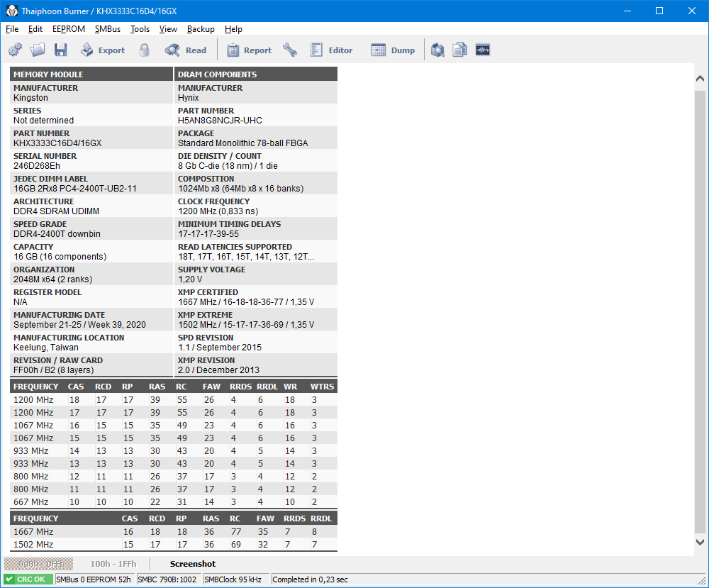Open the EEPROM menu
The width and height of the screenshot is (709, 588).
(x=69, y=29)
